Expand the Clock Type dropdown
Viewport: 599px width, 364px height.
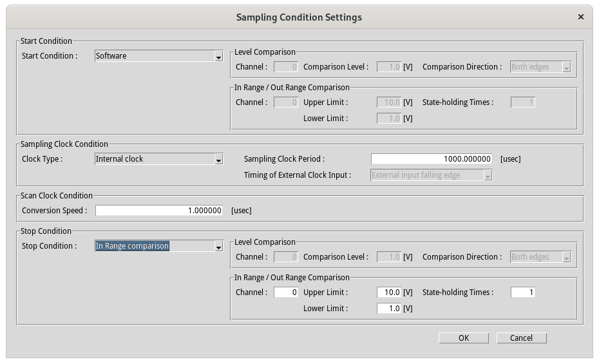point(158,159)
